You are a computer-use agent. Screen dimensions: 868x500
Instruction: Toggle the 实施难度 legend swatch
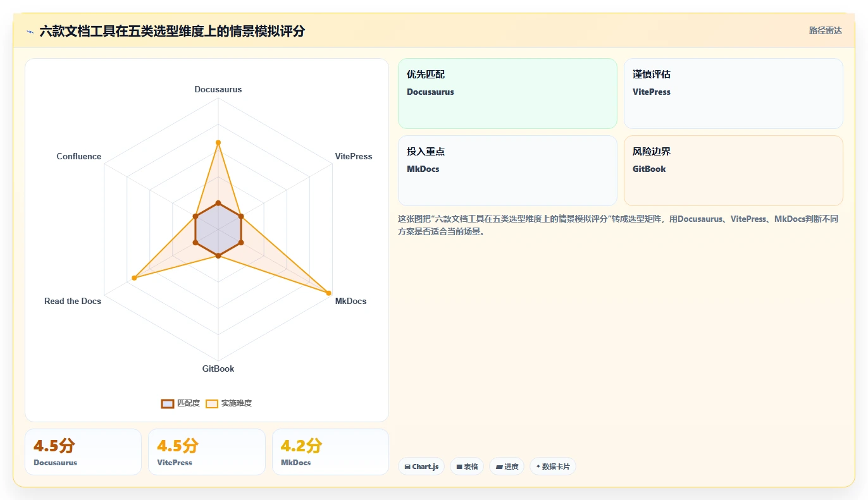tap(212, 403)
